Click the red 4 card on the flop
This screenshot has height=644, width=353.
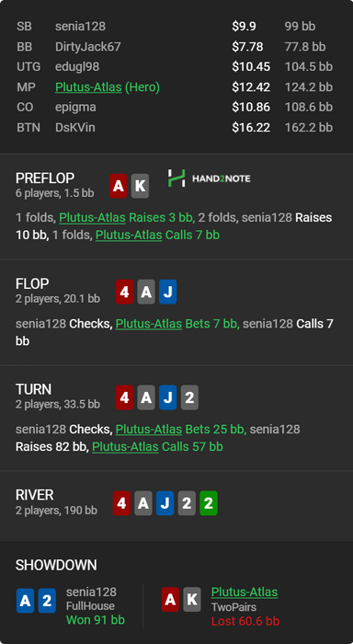pos(124,292)
